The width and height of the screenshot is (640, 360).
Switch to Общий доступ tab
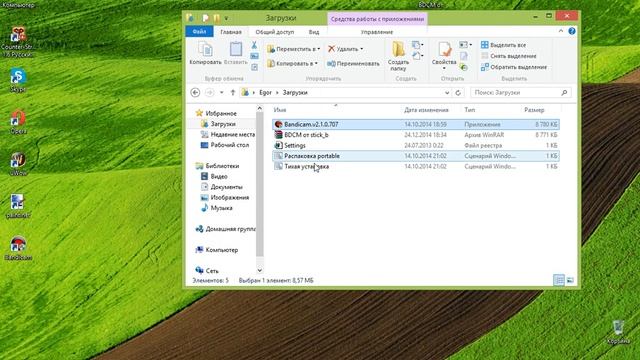[x=275, y=32]
